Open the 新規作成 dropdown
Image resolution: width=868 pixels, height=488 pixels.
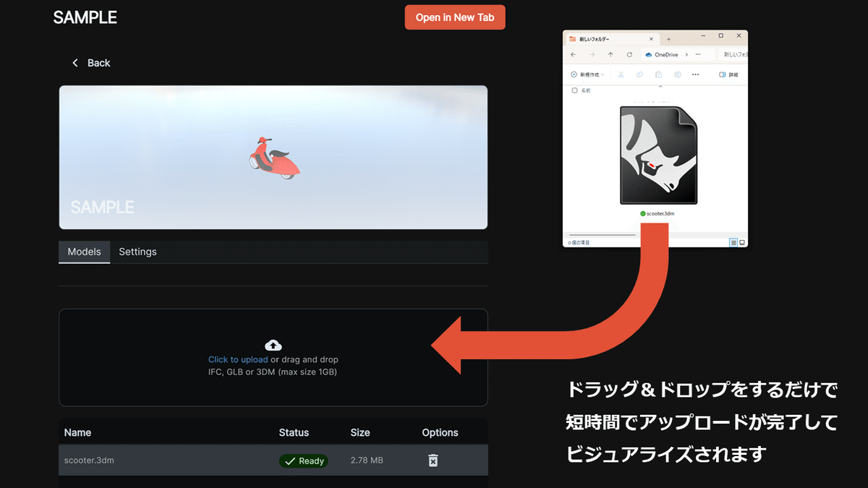click(586, 74)
